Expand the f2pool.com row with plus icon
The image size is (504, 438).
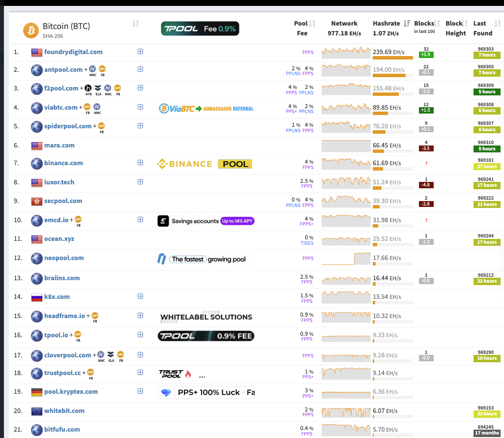(141, 88)
